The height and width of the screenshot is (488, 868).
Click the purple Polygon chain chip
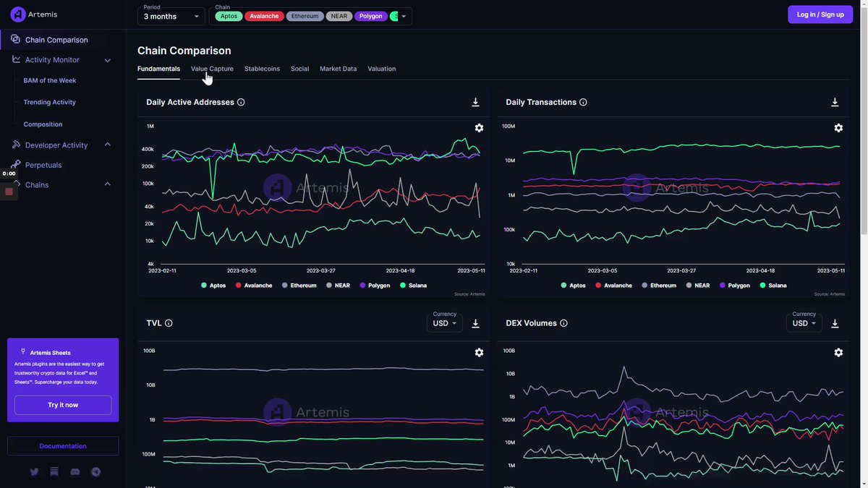tap(370, 16)
